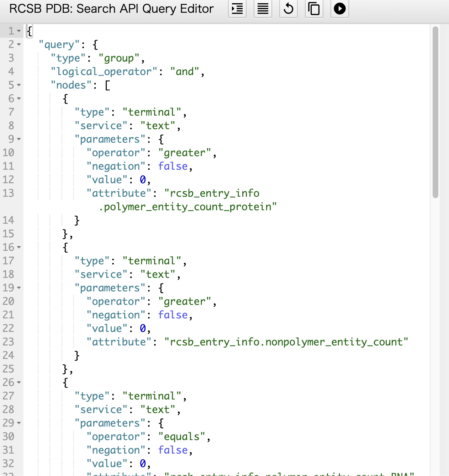Image resolution: width=449 pixels, height=476 pixels.
Task: Click "rcsb_entry_info" attribute text on line 13
Action: click(x=212, y=193)
